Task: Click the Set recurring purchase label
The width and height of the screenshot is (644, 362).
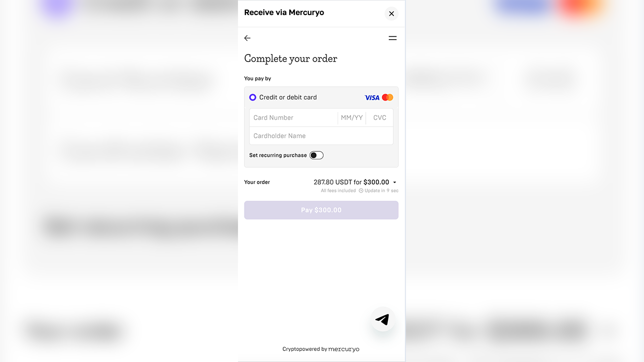Action: pyautogui.click(x=278, y=155)
